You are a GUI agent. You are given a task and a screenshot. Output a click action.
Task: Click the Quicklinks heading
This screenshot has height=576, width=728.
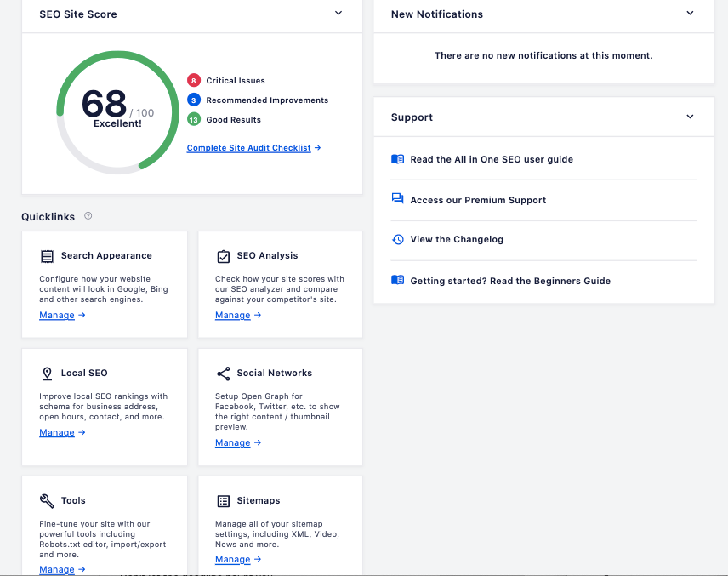pos(48,216)
